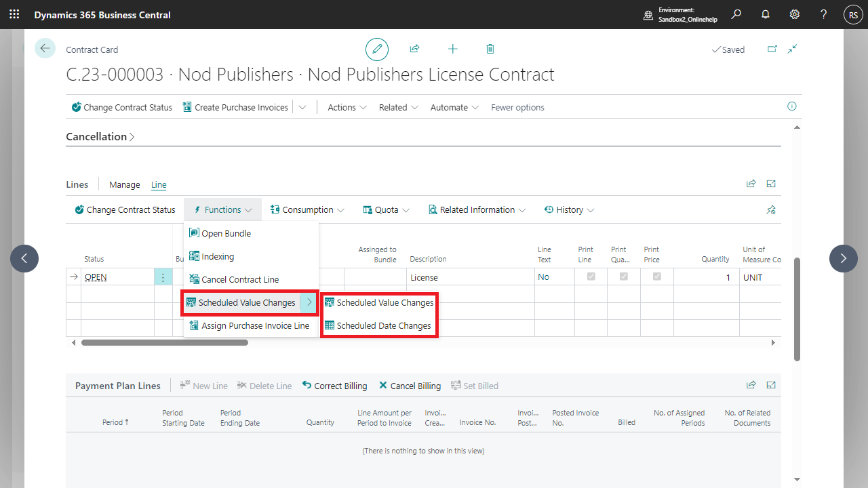Click the Description field containing License
Viewport: 868px width, 488px height.
470,277
